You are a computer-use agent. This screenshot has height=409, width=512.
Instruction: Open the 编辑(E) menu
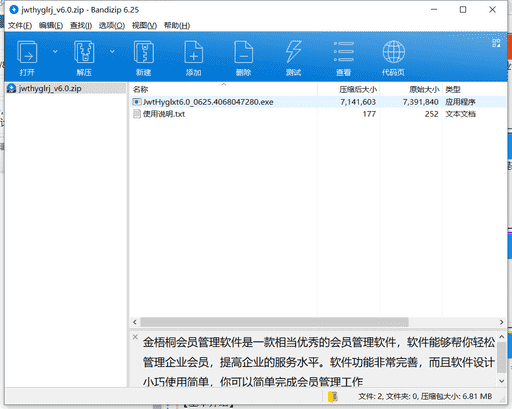(51, 25)
